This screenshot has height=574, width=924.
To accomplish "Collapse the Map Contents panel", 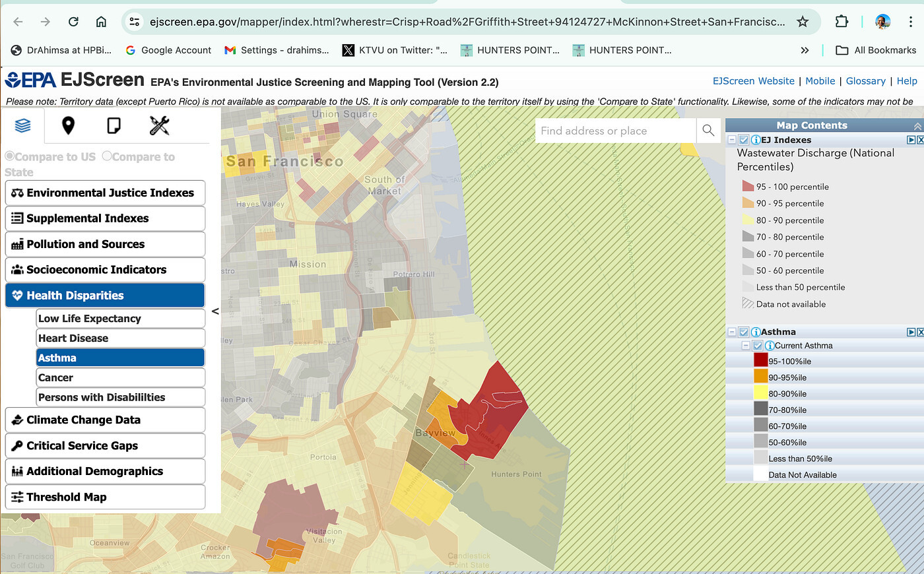I will (917, 125).
